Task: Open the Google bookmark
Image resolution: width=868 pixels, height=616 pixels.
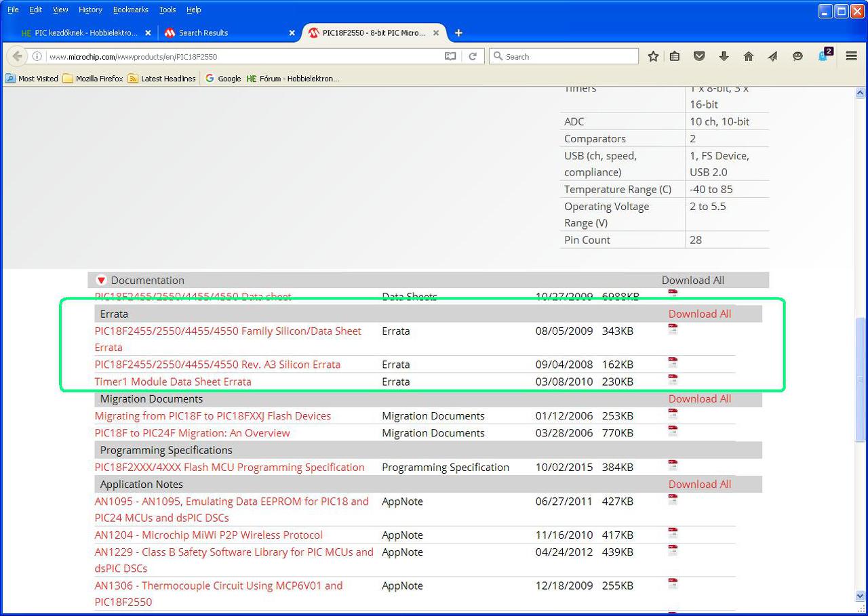Action: pyautogui.click(x=223, y=79)
